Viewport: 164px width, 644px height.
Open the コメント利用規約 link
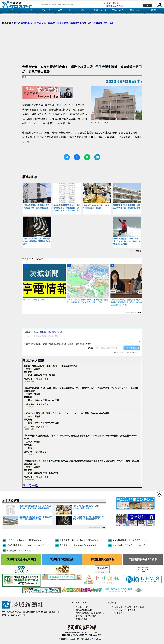pos(48,332)
